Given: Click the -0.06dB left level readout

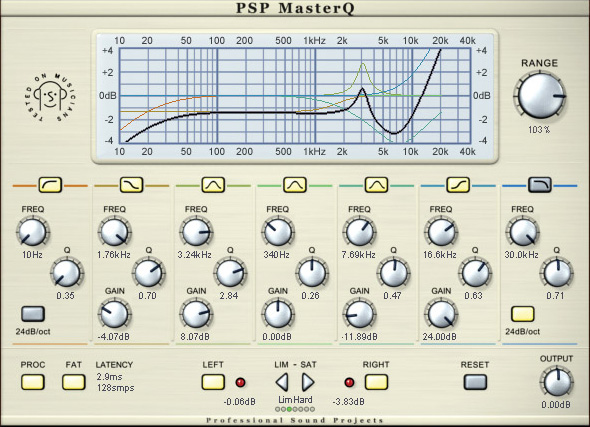Looking at the screenshot, I should pos(239,402).
